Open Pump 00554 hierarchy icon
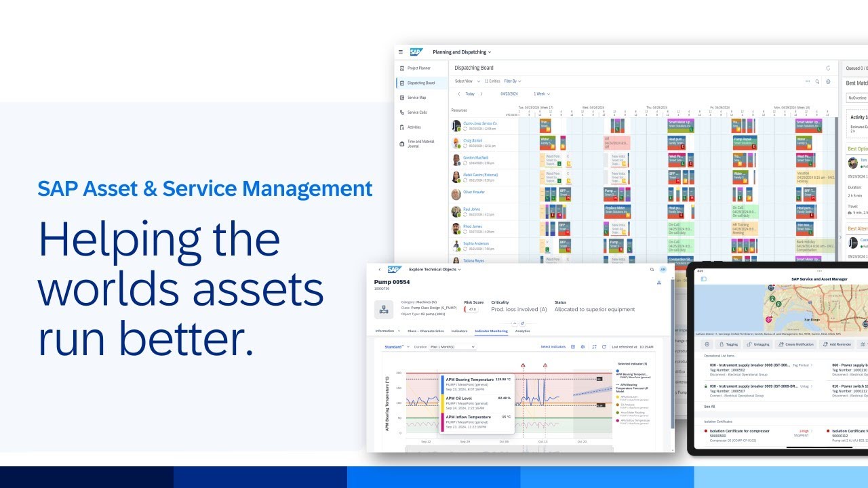 pyautogui.click(x=659, y=282)
